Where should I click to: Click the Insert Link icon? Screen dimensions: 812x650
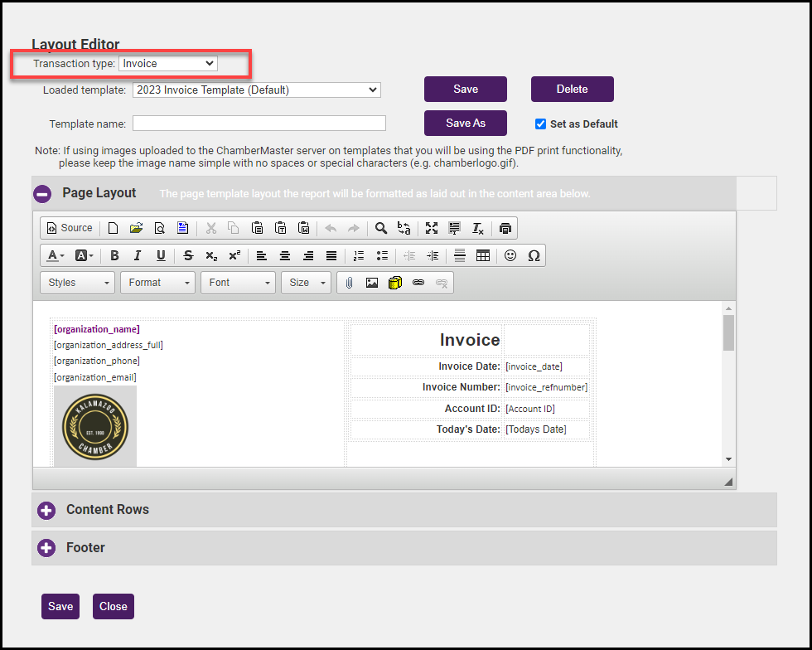click(418, 283)
